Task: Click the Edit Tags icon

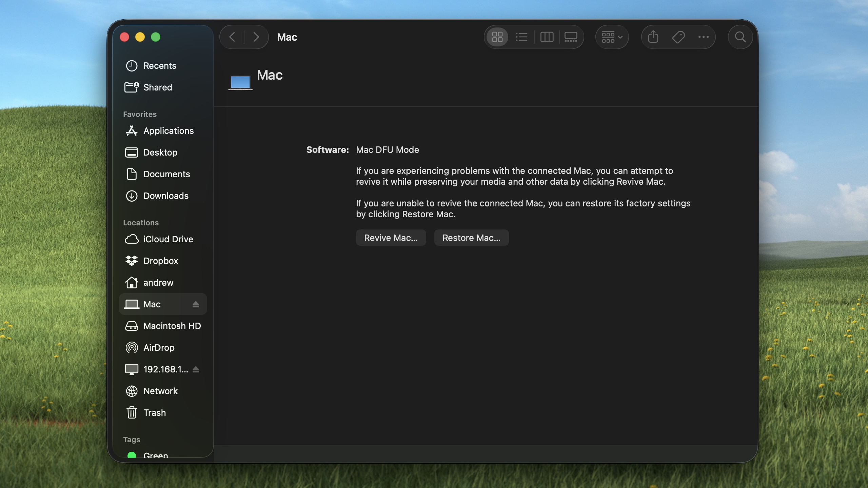Action: pos(678,37)
